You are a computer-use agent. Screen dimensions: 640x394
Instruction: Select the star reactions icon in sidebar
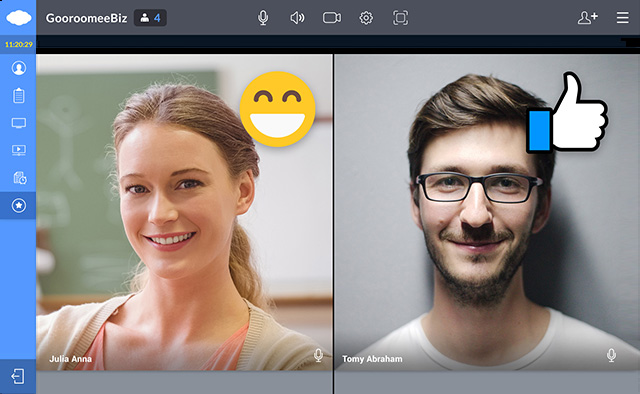click(x=18, y=205)
